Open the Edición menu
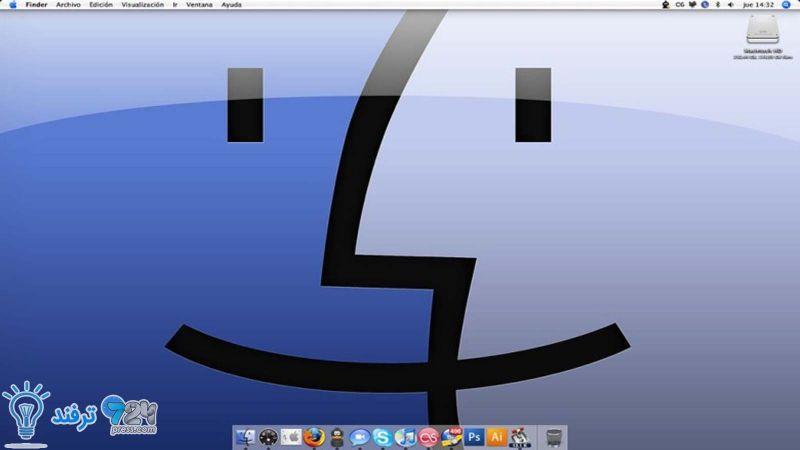This screenshot has height=450, width=800. 101,5
